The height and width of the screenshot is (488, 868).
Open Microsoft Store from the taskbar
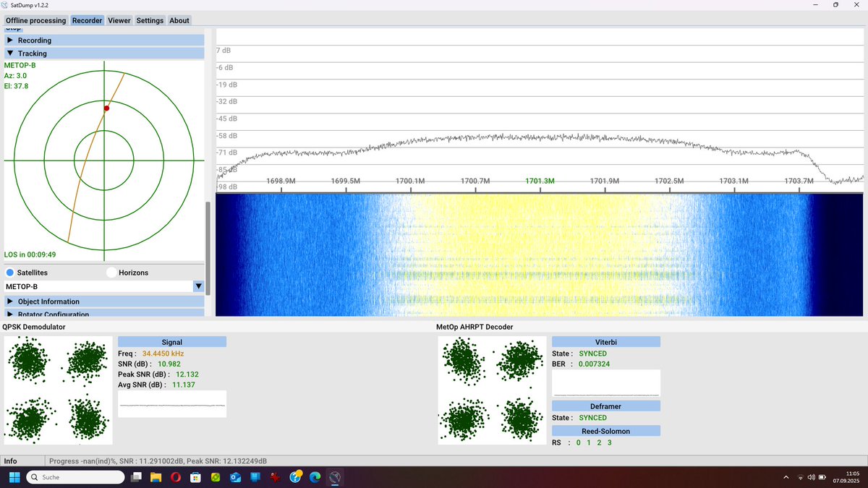[195, 477]
